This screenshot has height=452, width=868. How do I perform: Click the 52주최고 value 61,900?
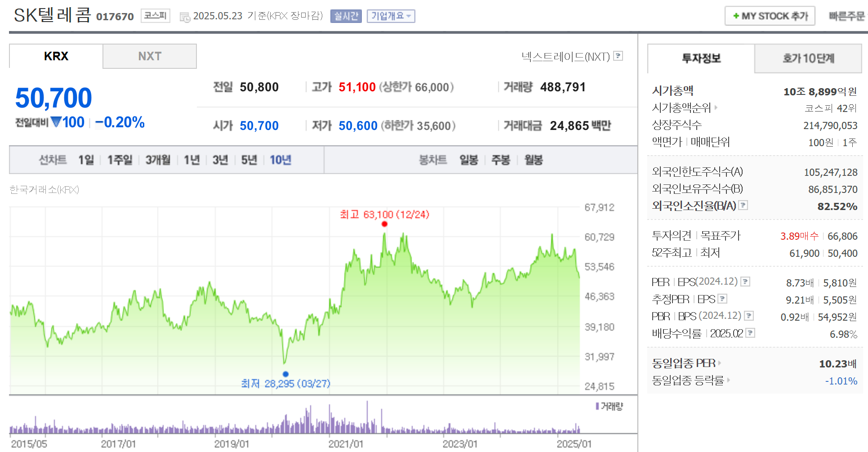[x=805, y=254]
